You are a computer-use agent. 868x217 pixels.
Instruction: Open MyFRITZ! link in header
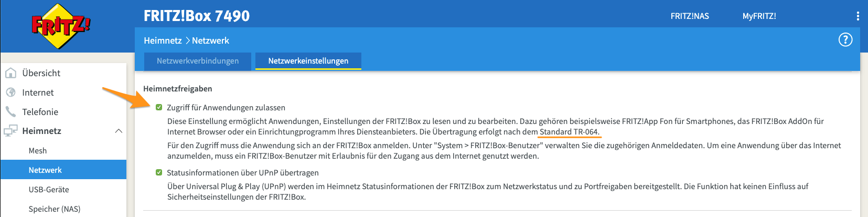759,16
